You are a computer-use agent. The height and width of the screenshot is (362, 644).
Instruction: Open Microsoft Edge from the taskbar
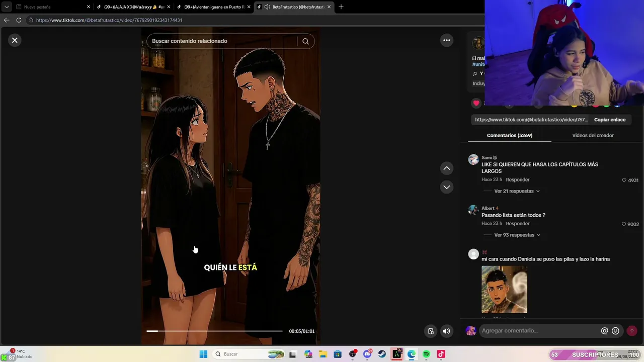tap(412, 354)
